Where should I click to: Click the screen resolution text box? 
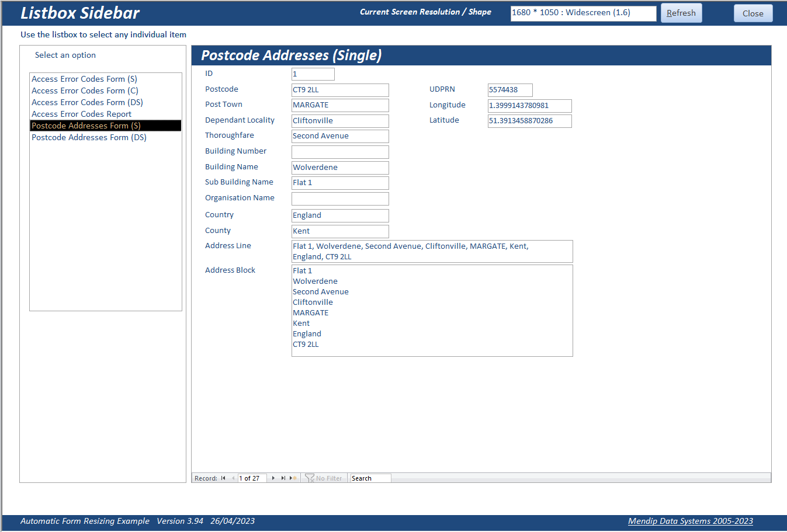click(583, 13)
